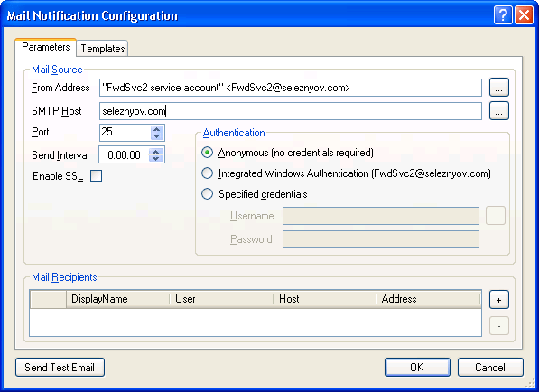Select Integrated Windows Authentication option

pyautogui.click(x=207, y=173)
